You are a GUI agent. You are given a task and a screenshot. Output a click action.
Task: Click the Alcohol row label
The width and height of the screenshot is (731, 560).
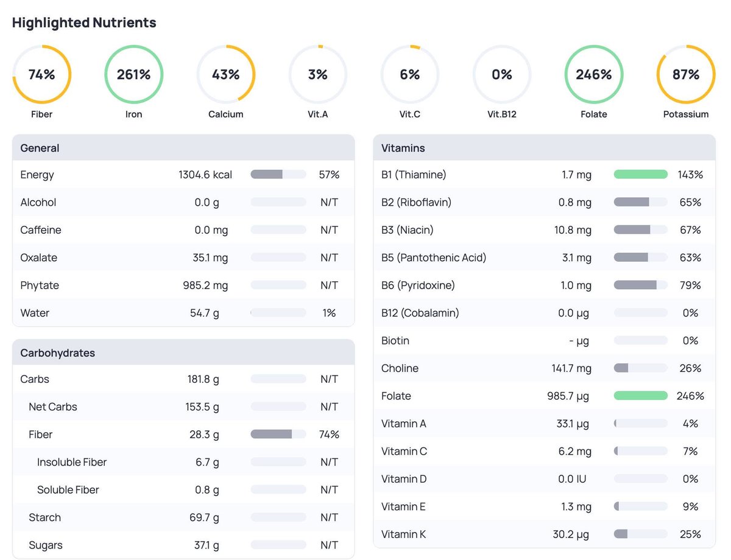tap(38, 202)
